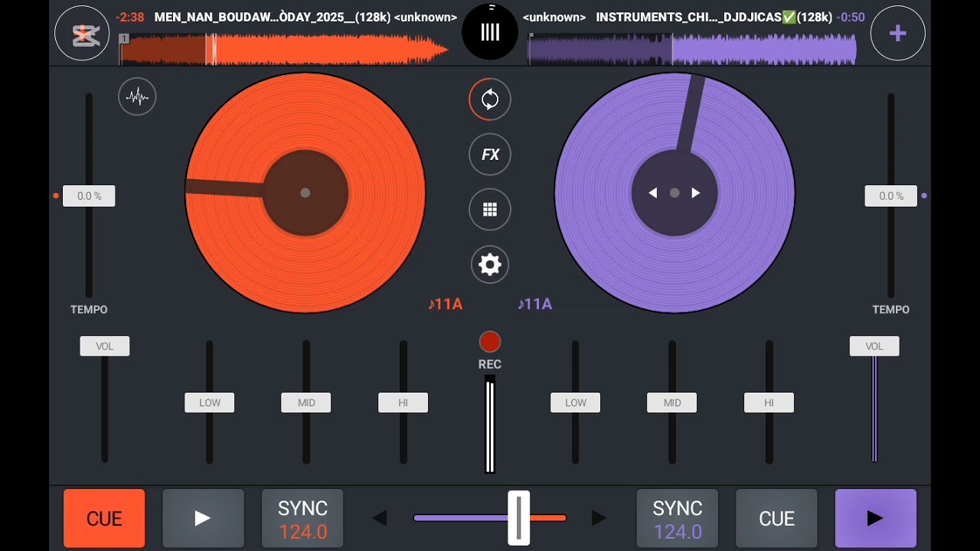Tap right deck key label 11A
The image size is (980, 551).
tap(534, 304)
